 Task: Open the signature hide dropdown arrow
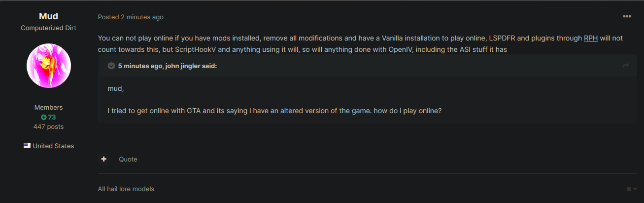635,189
